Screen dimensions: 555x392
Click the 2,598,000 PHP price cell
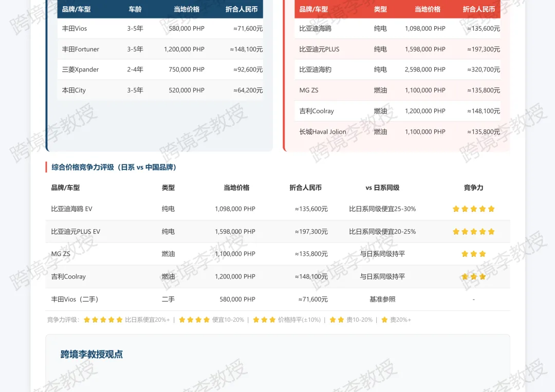[x=425, y=69]
